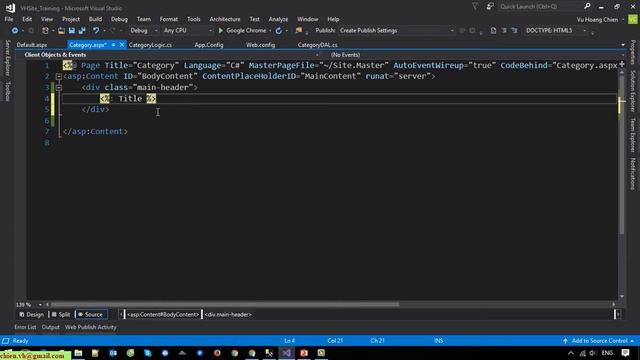This screenshot has height=360, width=640.
Task: Open the Debug configuration dropdown
Action: pyautogui.click(x=144, y=31)
